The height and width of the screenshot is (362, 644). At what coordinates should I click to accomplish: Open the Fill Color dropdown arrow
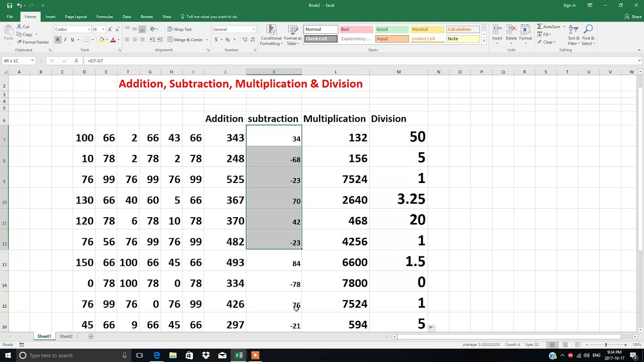click(x=107, y=39)
